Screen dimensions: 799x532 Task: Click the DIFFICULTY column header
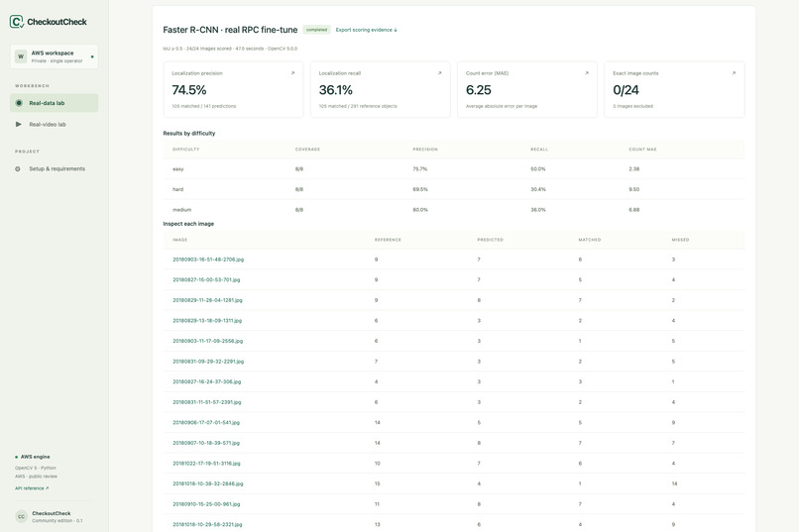[186, 150]
